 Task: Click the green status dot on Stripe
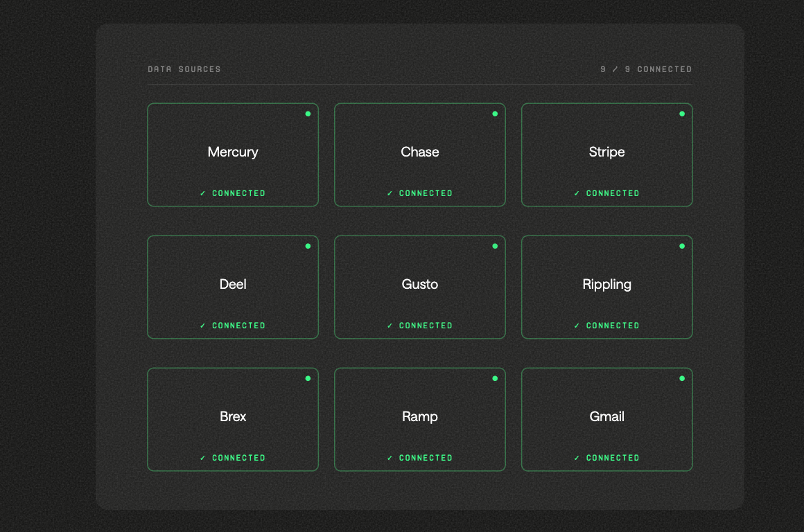point(682,114)
